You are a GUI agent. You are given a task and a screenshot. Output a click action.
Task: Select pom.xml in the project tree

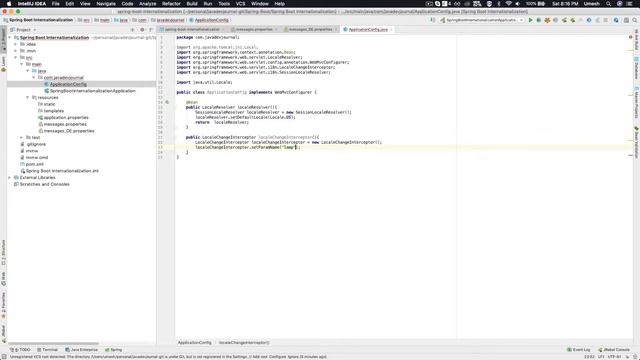tap(34, 164)
